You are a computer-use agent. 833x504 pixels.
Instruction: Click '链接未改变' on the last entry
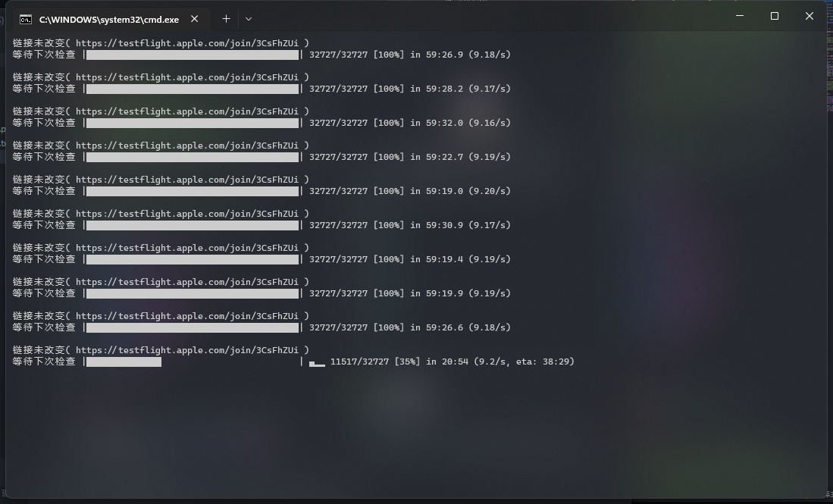pyautogui.click(x=39, y=350)
